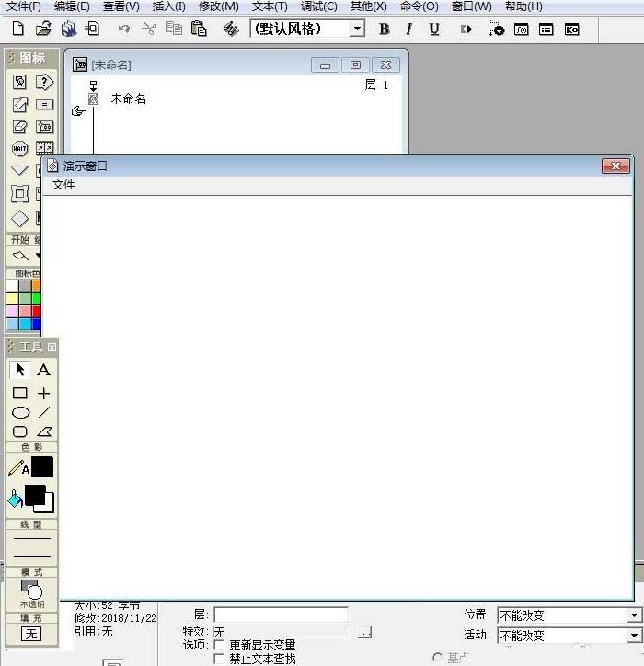Toggle Italic text formatting
The image size is (644, 666).
[408, 29]
